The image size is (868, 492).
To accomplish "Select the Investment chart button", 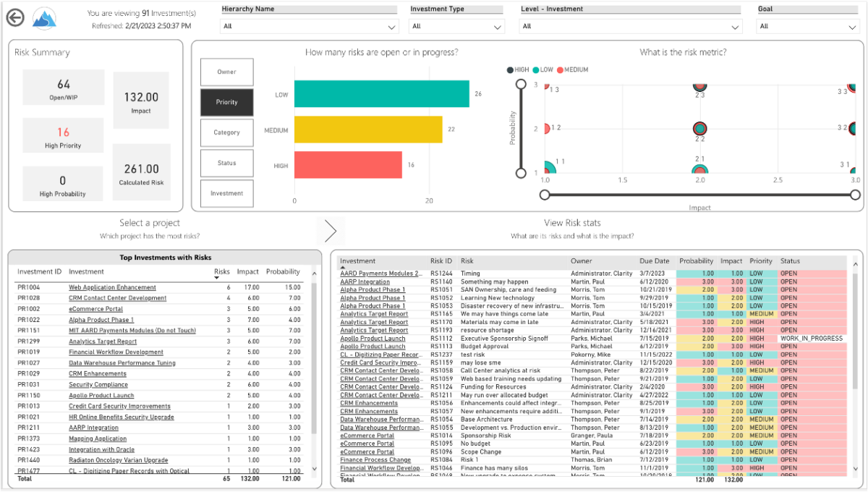I will tap(226, 193).
